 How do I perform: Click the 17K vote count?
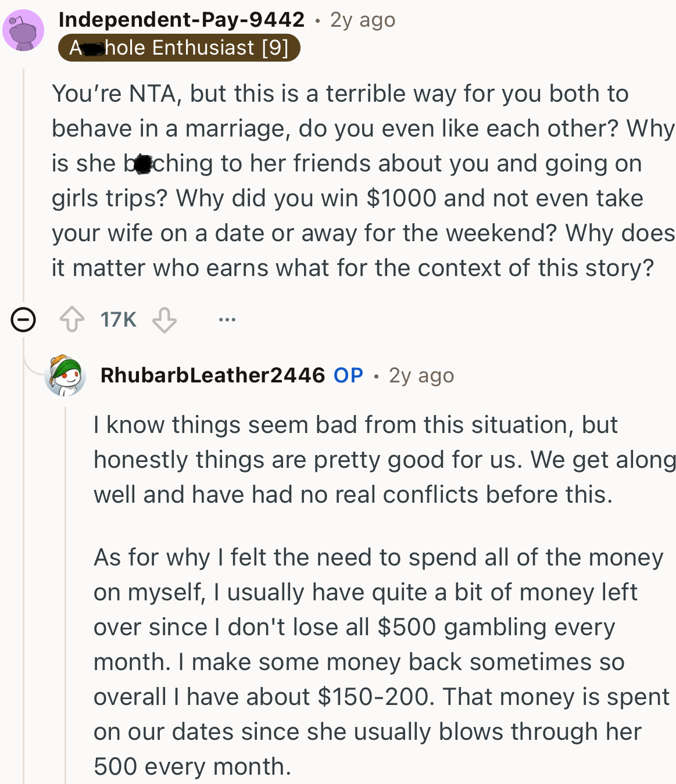117,318
